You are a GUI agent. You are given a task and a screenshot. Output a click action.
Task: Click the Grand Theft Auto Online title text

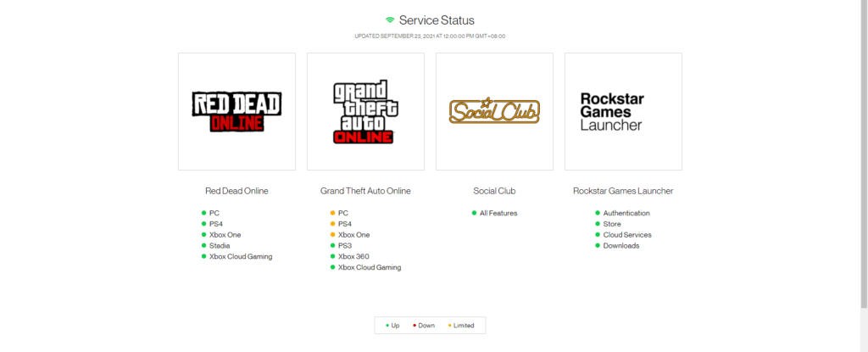(365, 191)
